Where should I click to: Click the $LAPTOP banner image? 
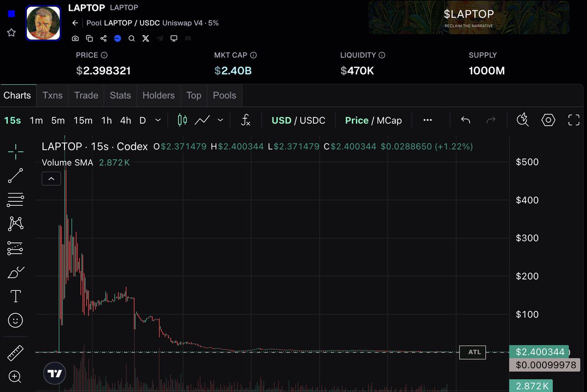coord(469,17)
